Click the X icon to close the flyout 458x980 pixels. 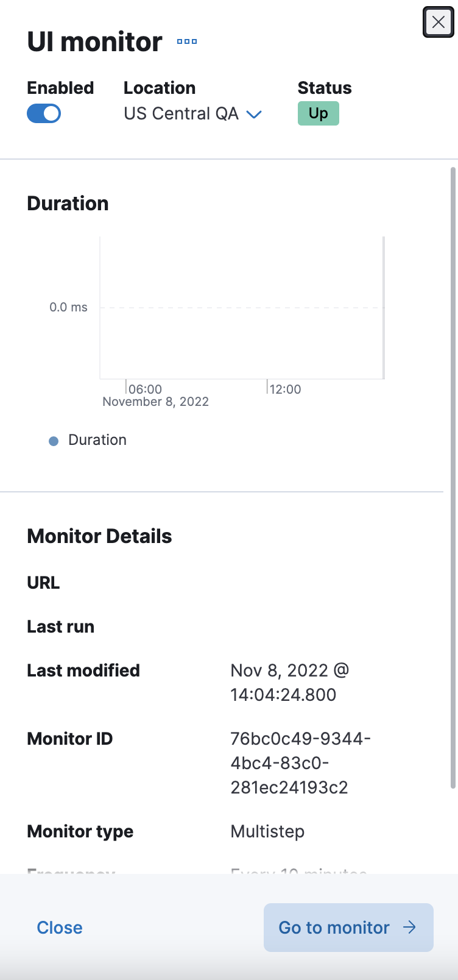coord(438,22)
